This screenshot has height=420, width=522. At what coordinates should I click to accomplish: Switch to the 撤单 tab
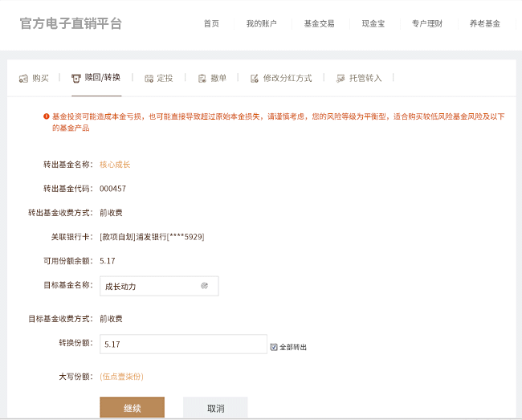[212, 79]
